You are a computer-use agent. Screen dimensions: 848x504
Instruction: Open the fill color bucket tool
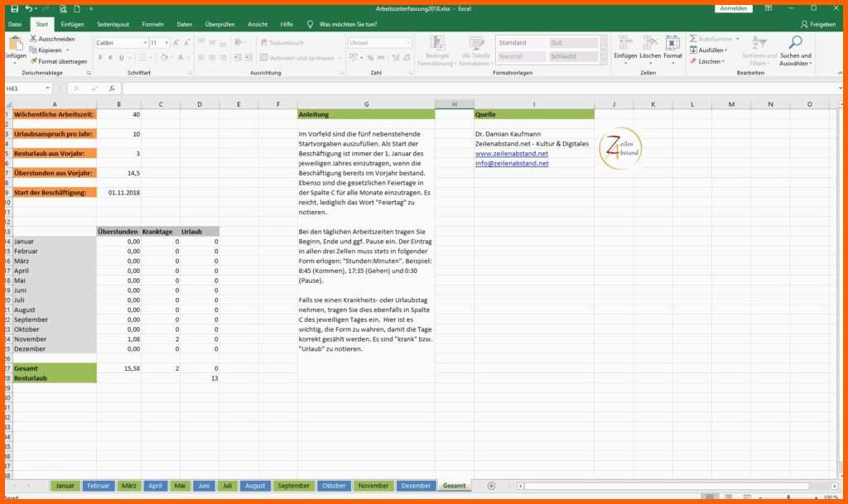point(163,58)
